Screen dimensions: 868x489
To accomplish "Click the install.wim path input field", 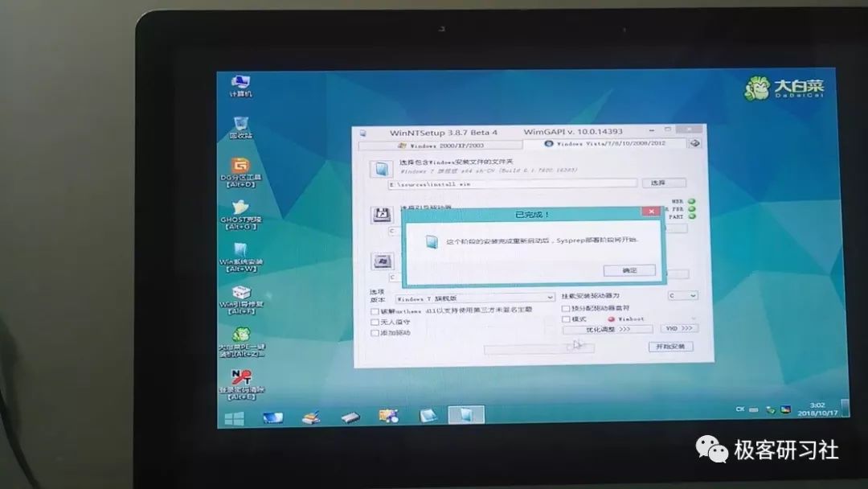I will (x=512, y=184).
